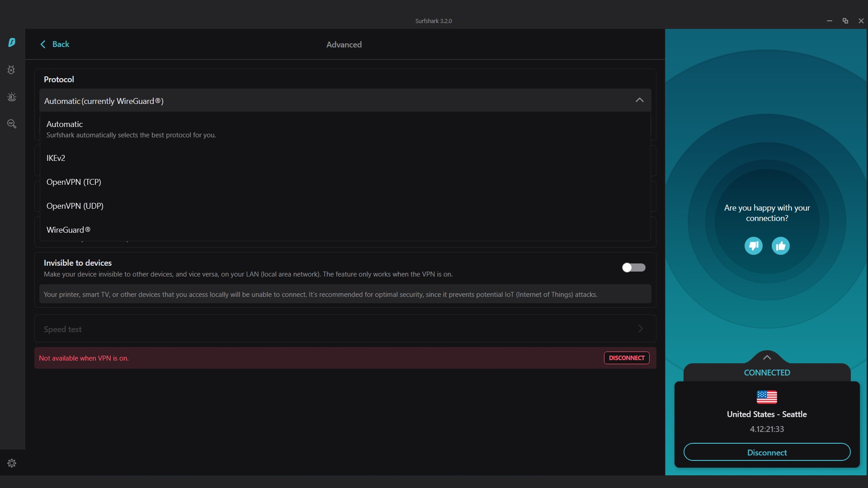Click 'Are you happy with your connection?' text
This screenshot has width=868, height=488.
767,213
